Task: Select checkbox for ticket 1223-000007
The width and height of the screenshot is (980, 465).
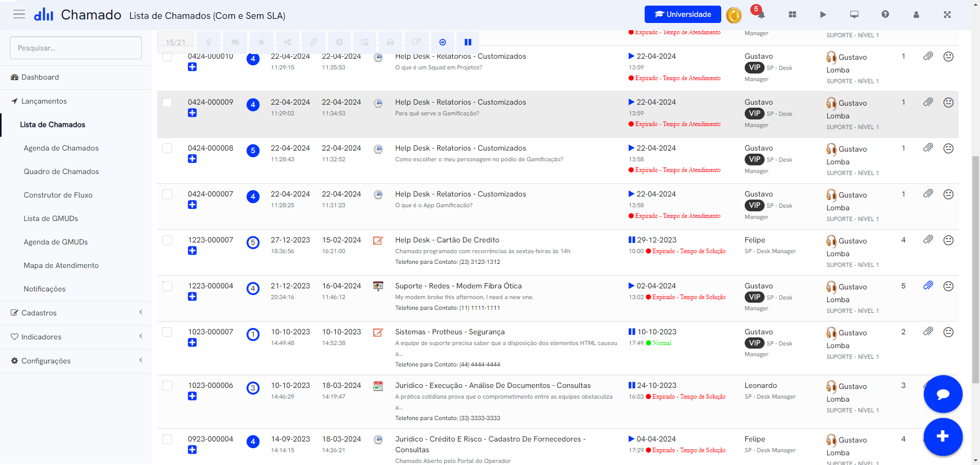Action: click(167, 240)
